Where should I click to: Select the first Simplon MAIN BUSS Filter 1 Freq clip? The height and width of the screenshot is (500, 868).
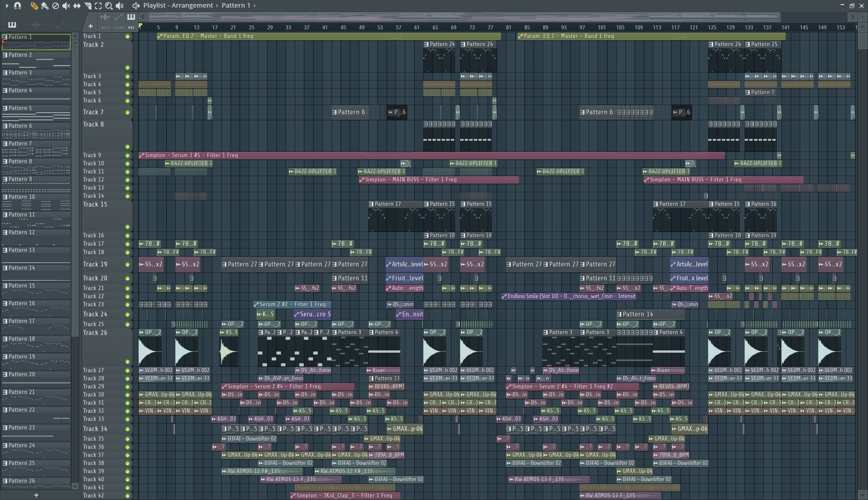click(439, 180)
